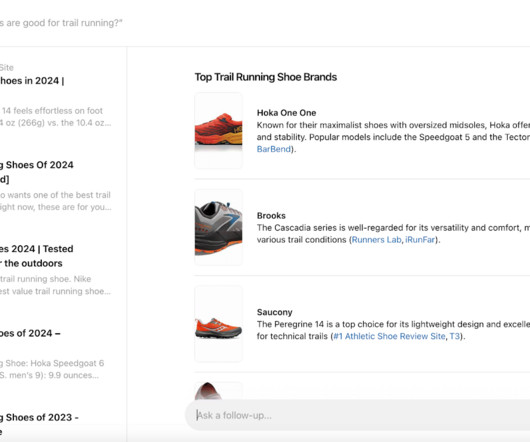
Task: Click the Cascadia series description text
Action: [x=393, y=234]
